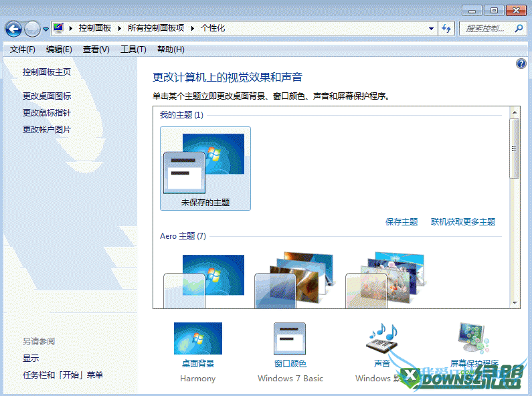
Task: Click the theme list scroll up arrow
Action: click(x=515, y=112)
